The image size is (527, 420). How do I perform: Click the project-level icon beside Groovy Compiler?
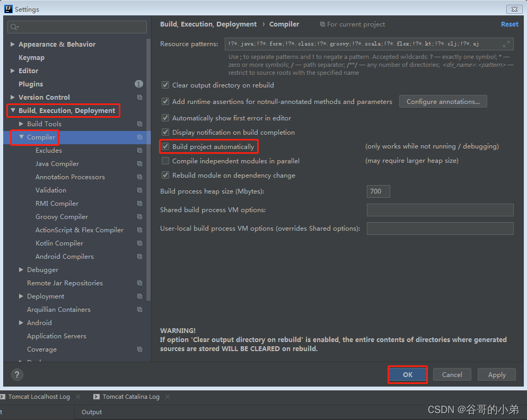coord(140,217)
